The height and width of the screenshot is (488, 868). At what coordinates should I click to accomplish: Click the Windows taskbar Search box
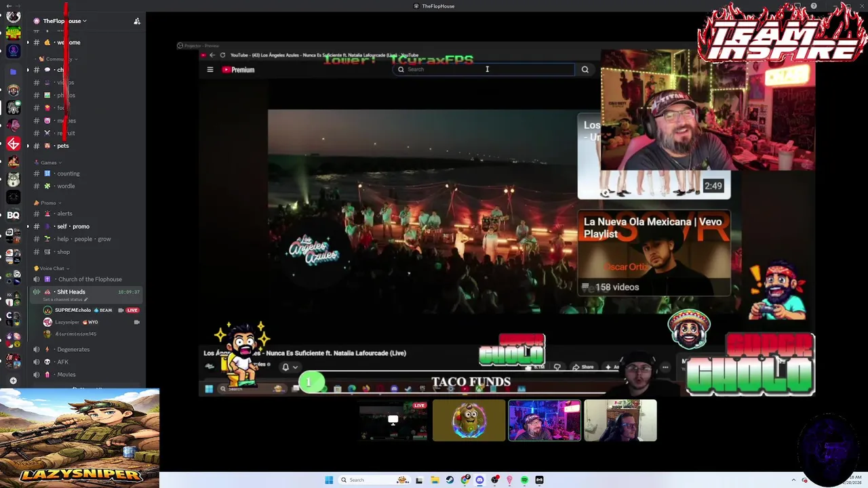(x=376, y=480)
